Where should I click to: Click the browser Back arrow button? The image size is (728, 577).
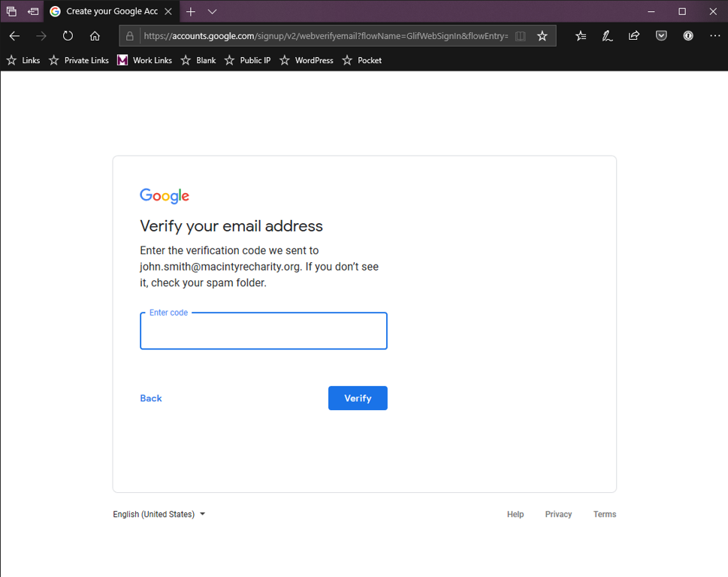(14, 36)
